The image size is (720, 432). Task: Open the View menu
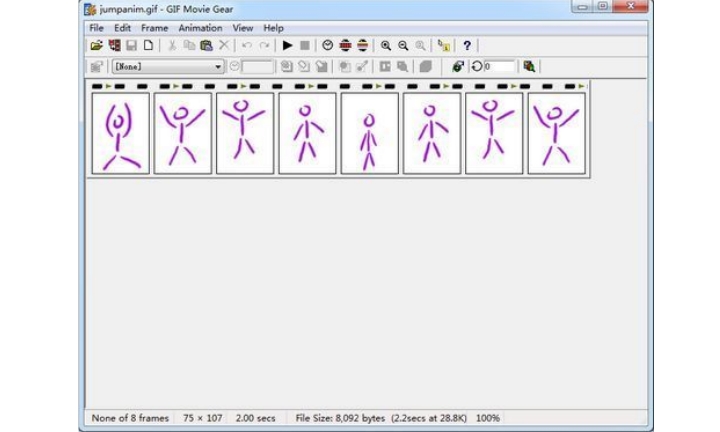pyautogui.click(x=242, y=28)
